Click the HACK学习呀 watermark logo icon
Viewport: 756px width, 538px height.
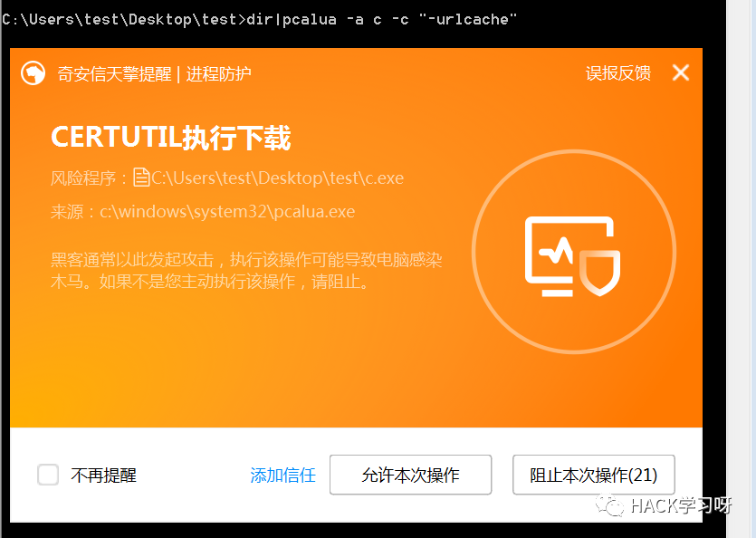click(x=609, y=507)
